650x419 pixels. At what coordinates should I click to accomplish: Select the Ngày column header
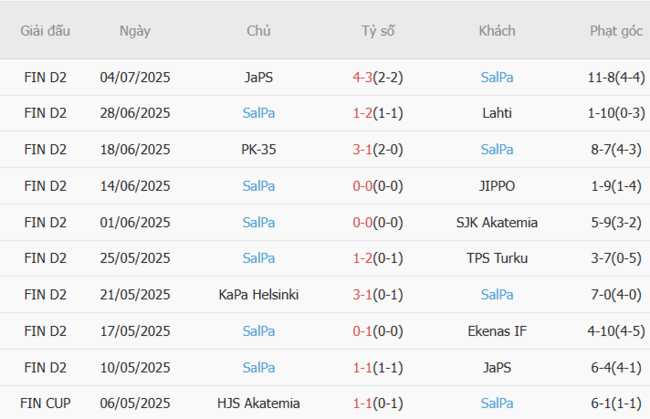pos(135,31)
